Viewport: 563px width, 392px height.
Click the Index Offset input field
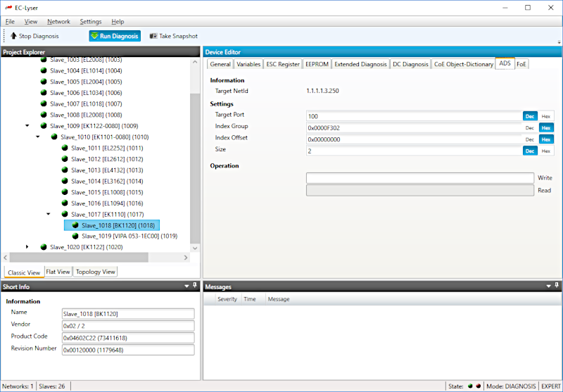coord(415,139)
